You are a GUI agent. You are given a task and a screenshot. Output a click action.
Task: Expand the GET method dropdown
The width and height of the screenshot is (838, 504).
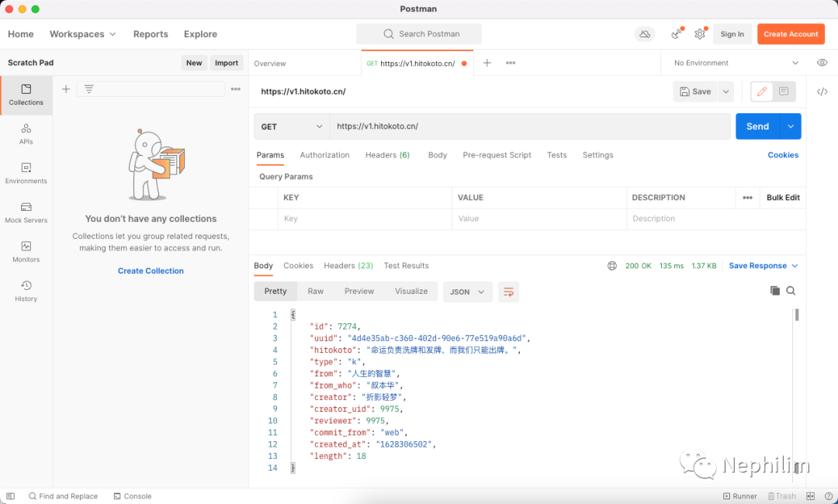point(292,126)
